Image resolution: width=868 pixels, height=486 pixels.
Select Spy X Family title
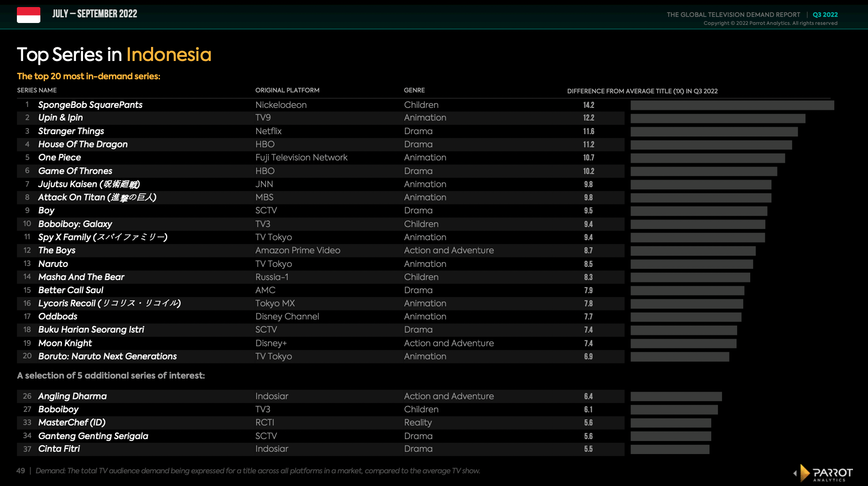tap(103, 237)
